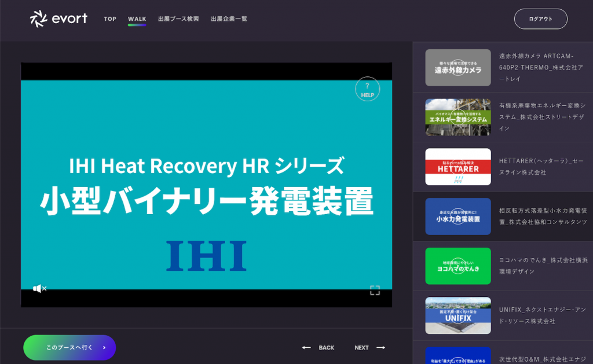The width and height of the screenshot is (593, 364).
Task: Open HETTARER thumbnail
Action: (x=458, y=167)
